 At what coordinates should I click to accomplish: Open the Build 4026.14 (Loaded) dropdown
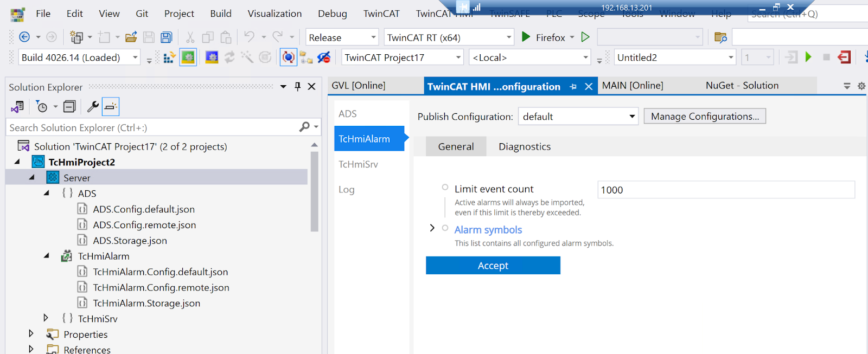pyautogui.click(x=80, y=57)
